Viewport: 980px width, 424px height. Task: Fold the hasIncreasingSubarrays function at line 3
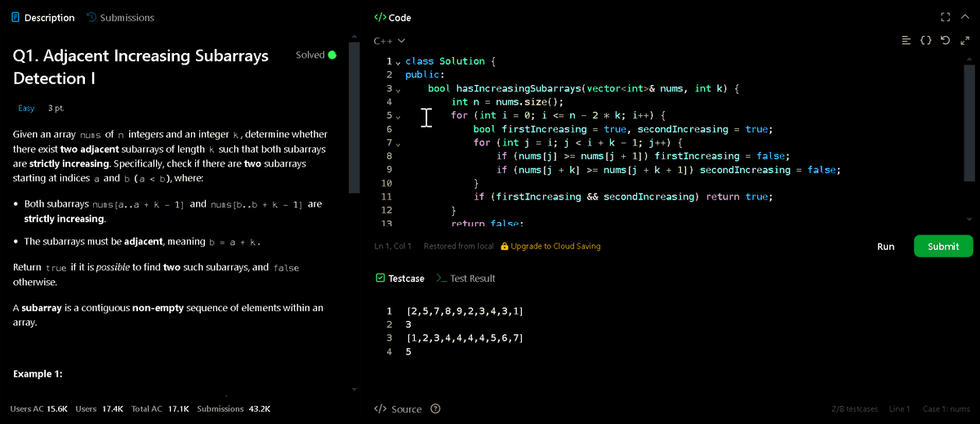[399, 89]
